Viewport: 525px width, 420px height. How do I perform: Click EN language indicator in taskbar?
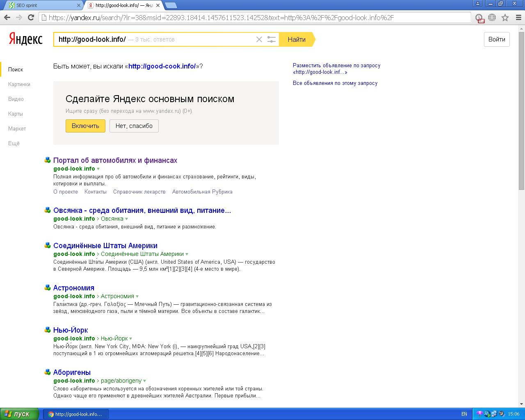click(x=464, y=414)
